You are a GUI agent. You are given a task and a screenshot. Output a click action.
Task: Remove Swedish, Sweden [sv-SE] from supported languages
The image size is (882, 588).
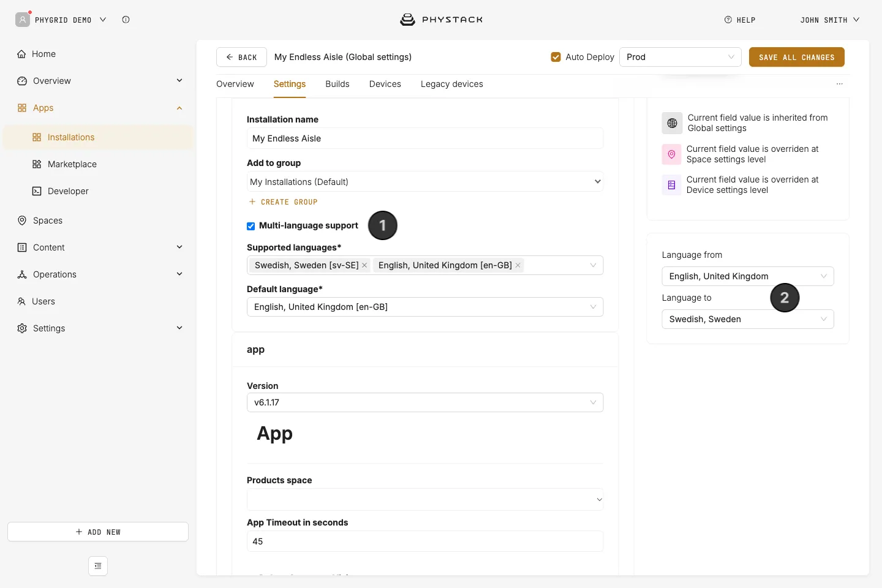coord(364,265)
